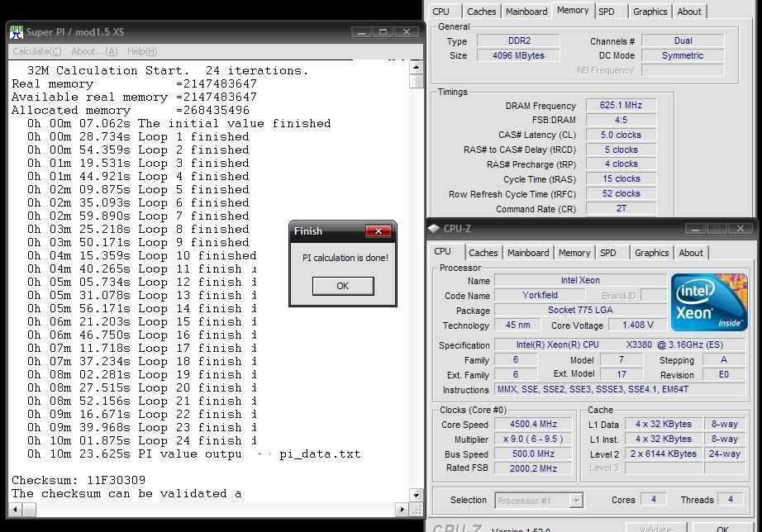
Task: Open the About menu in Super PI
Action: click(x=94, y=51)
